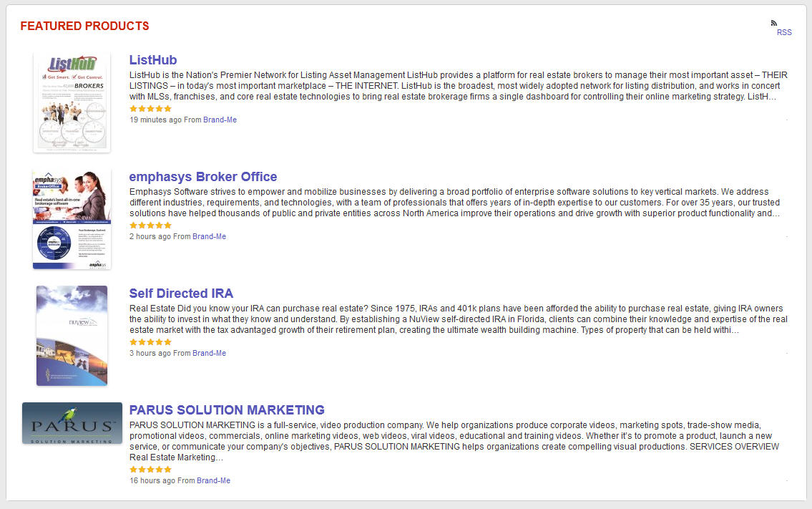Open the emphasys Broker Office title link
812x509 pixels.
click(203, 177)
